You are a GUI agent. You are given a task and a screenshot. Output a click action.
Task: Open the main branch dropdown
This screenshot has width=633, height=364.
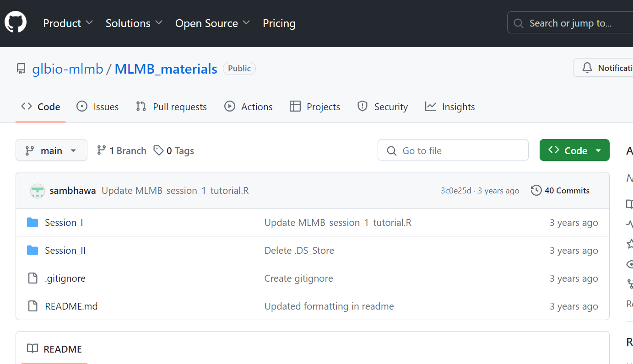pos(51,150)
